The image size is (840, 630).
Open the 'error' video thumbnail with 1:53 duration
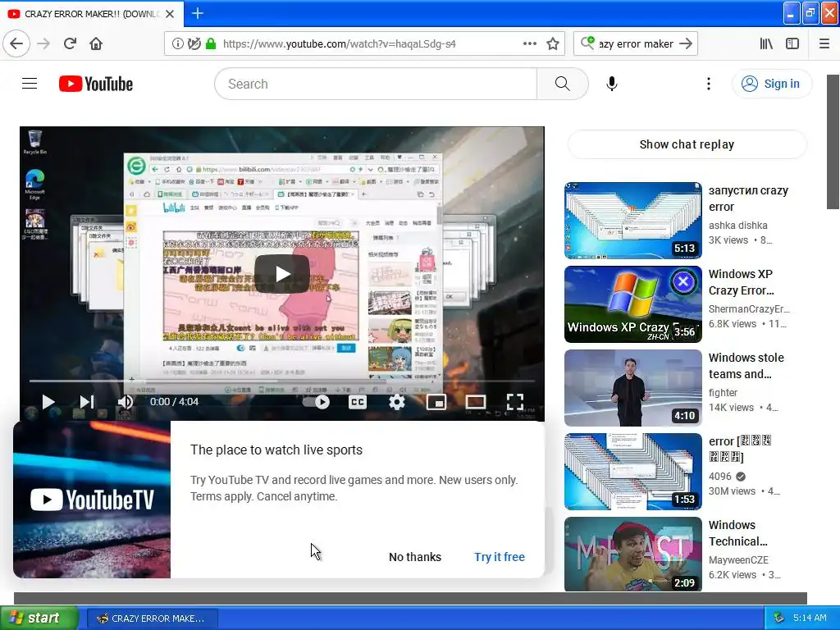tap(632, 472)
